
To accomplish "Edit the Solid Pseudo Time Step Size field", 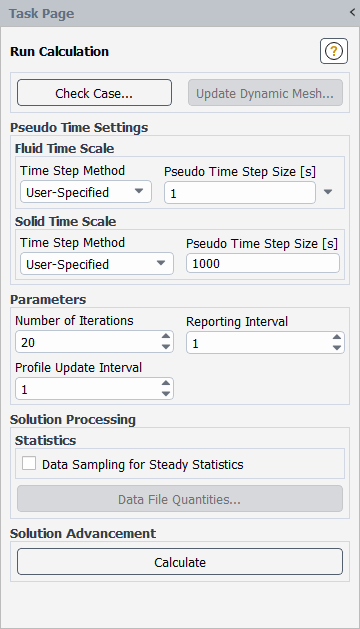I will coord(262,264).
